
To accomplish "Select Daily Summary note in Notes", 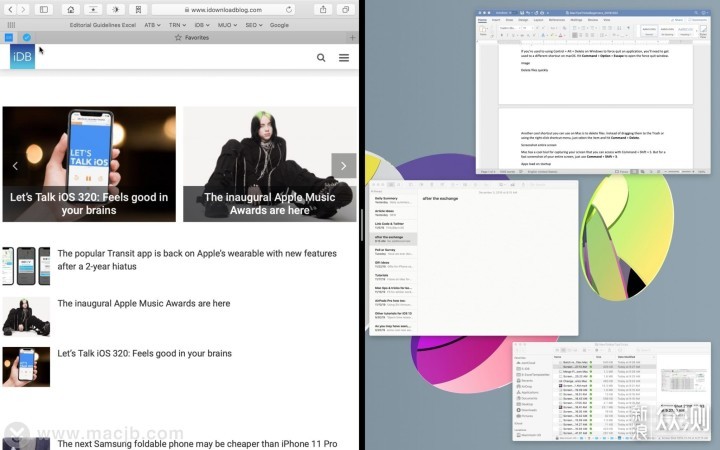I will tap(393, 200).
